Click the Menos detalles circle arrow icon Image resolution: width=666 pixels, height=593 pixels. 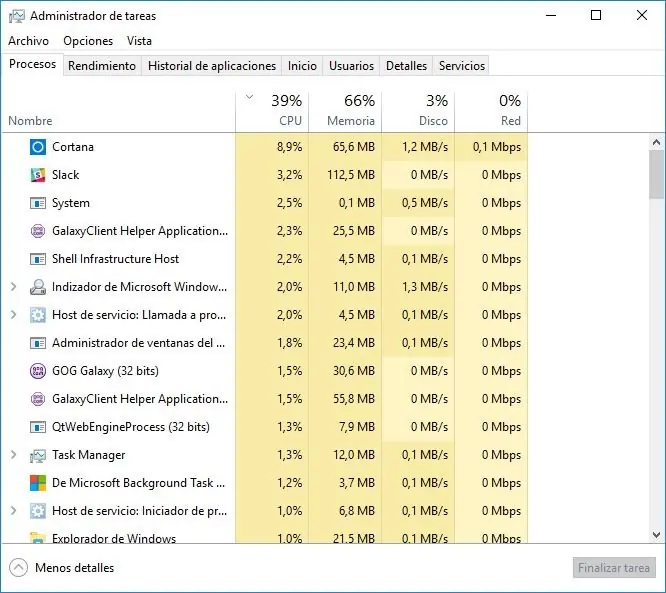click(18, 568)
